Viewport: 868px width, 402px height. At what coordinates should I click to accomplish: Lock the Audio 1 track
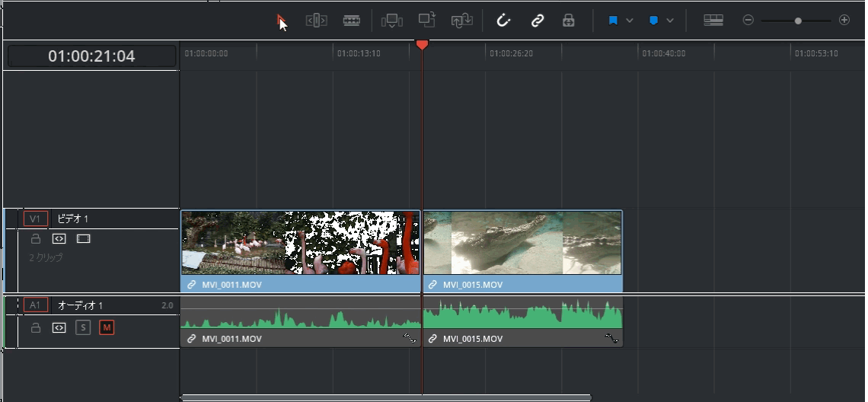(36, 327)
